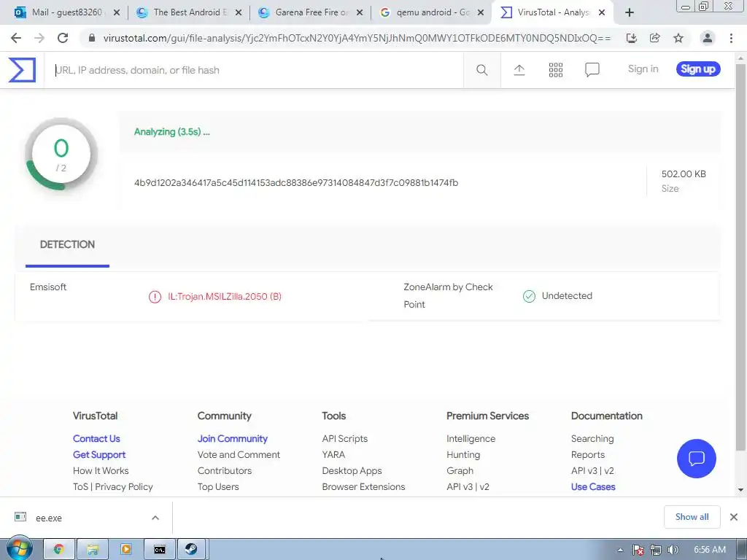Click the IL:Trojan.MSILZilla.2050 (B) result

(225, 296)
